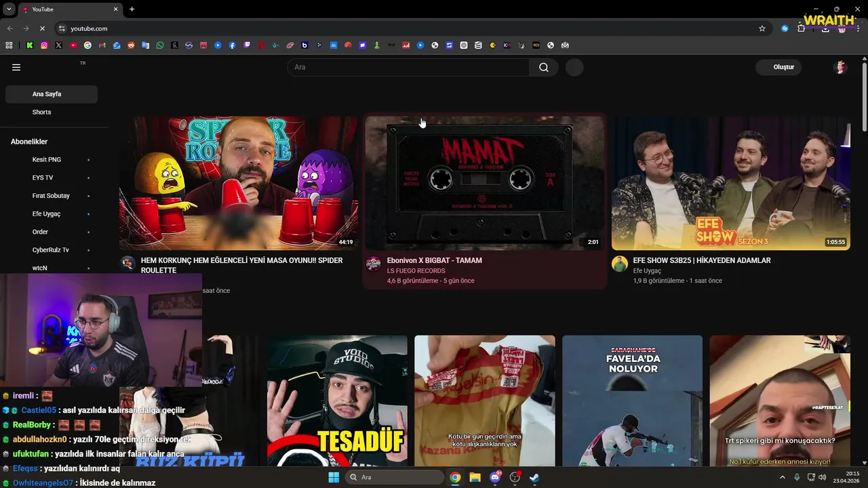Viewport: 868px width, 488px height.
Task: Open the Efe Uygaç channel name under video
Action: tap(647, 271)
